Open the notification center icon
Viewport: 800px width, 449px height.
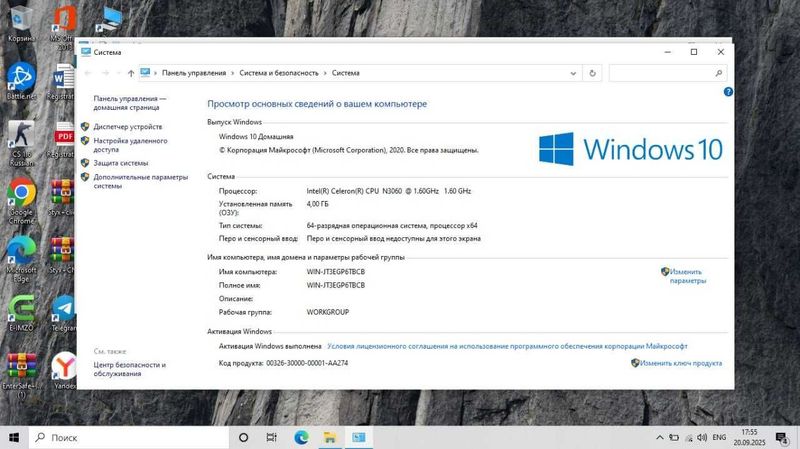click(x=782, y=438)
